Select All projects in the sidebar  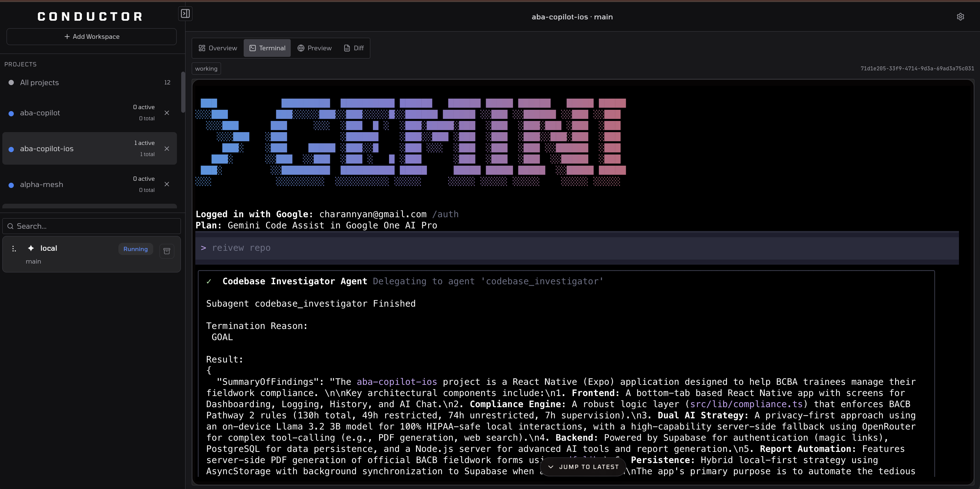[39, 82]
